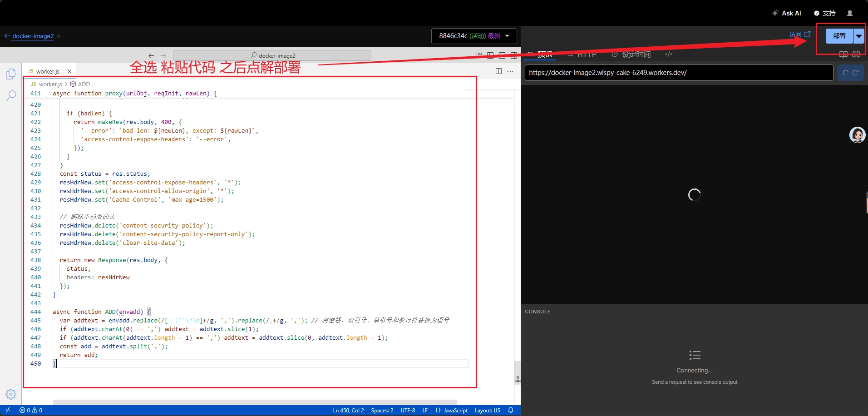Image resolution: width=868 pixels, height=416 pixels.
Task: Open the Explorer files icon in activity bar
Action: [x=11, y=74]
